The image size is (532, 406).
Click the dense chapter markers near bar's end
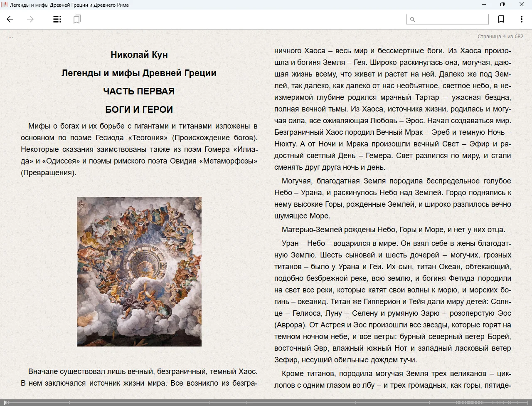(470, 402)
